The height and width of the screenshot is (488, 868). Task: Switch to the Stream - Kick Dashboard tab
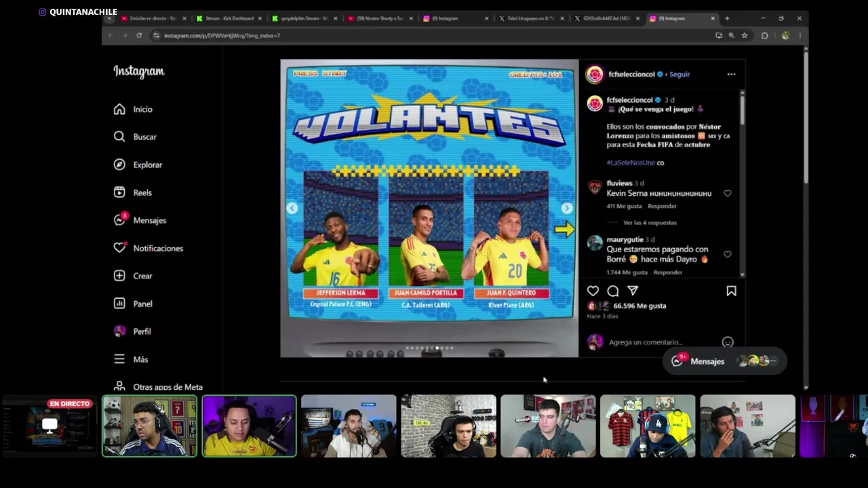click(227, 18)
